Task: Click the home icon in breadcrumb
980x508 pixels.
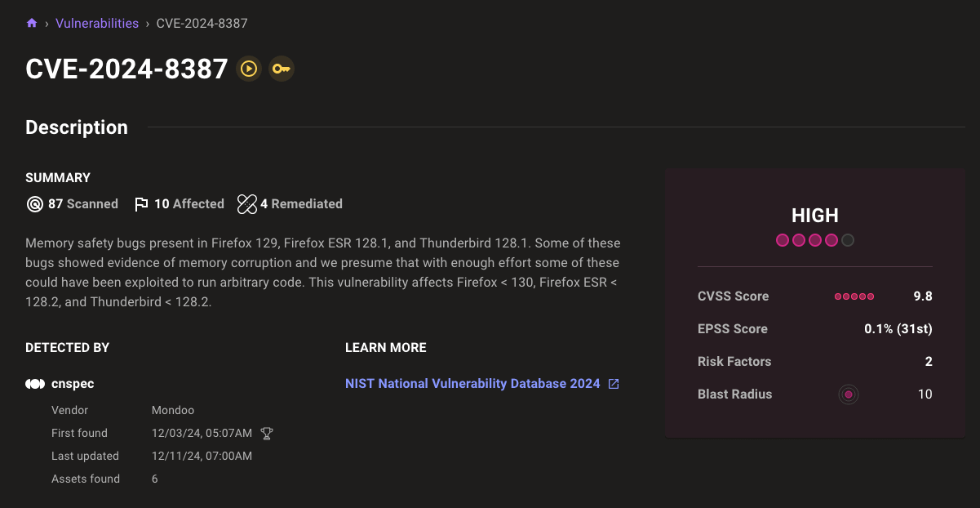Action: click(32, 24)
